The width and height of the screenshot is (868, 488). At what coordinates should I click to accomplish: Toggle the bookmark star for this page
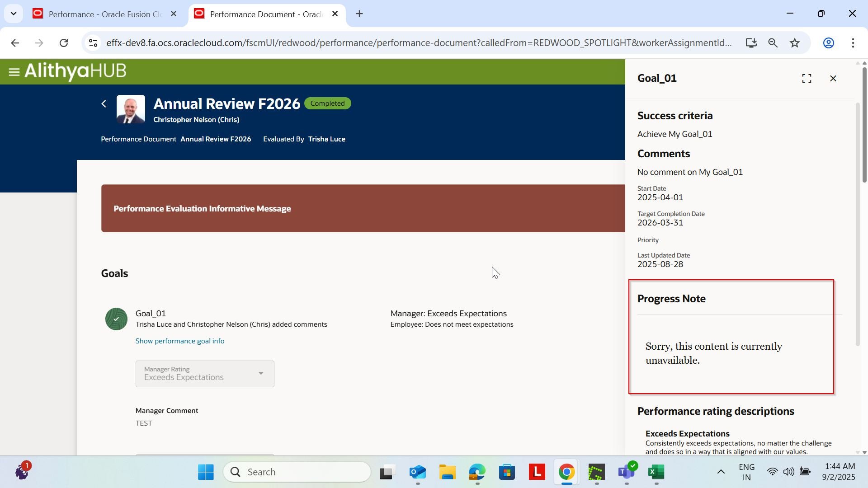click(794, 43)
